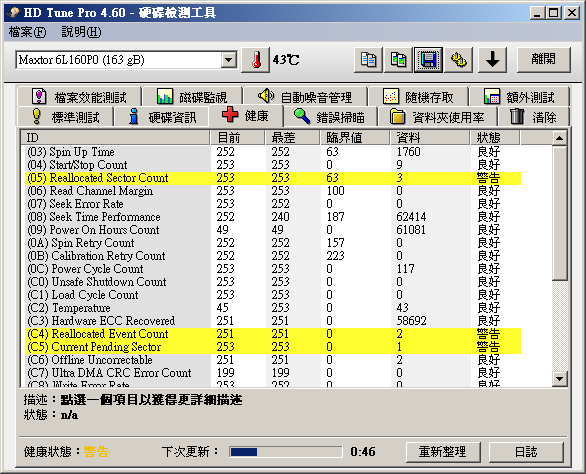Select (C6) Offline Uncorrectable row

point(274,360)
